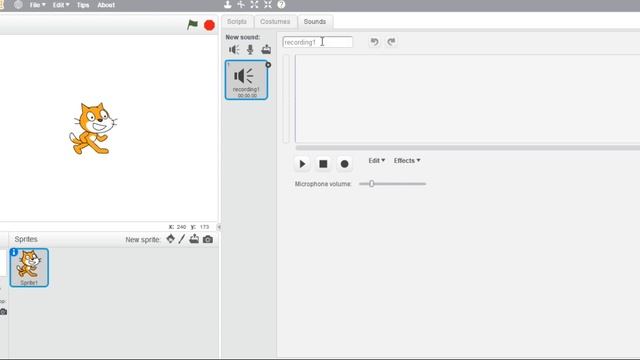Screen dimensions: 640x360
Task: Select the Sounds tab
Action: click(315, 22)
